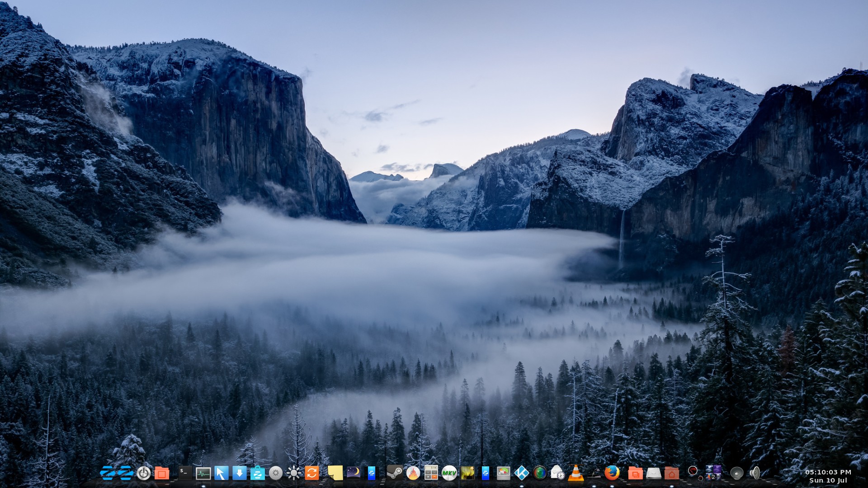Open the hard drive disk icon

click(653, 473)
